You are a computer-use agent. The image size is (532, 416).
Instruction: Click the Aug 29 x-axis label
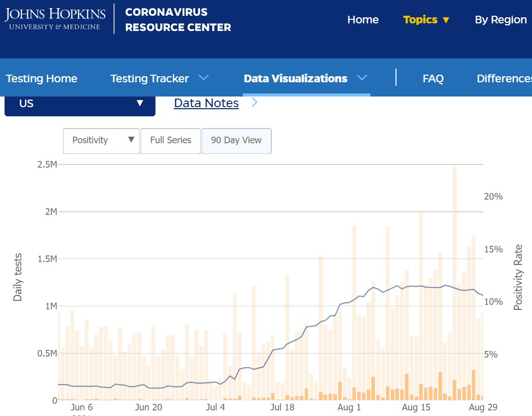pos(483,407)
